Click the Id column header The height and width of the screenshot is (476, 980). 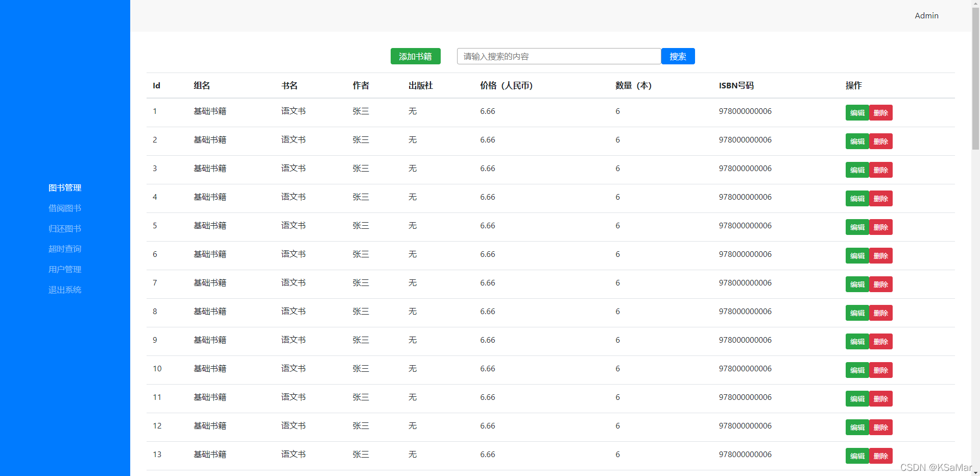pos(157,85)
